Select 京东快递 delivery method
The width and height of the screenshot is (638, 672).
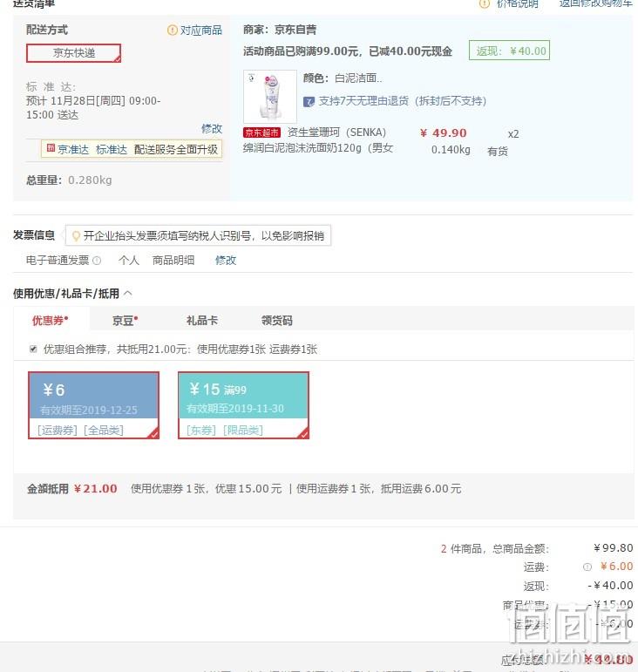point(73,53)
